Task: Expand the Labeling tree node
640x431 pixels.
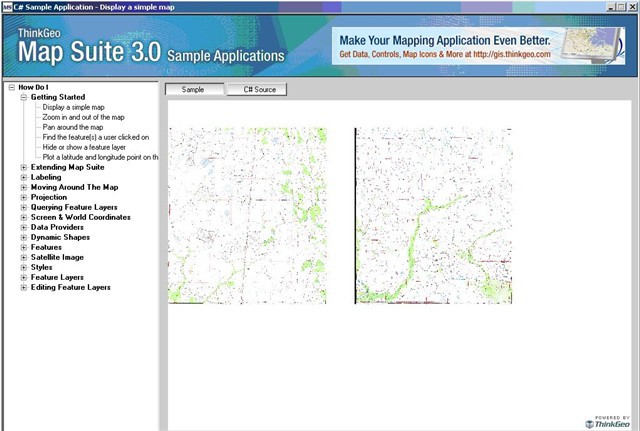Action: coord(24,177)
